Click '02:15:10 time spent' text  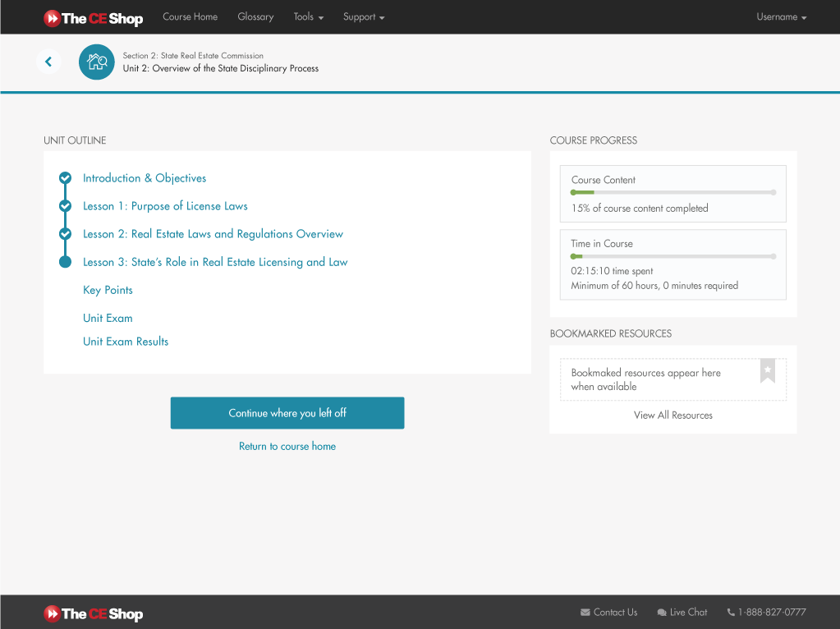click(x=612, y=271)
